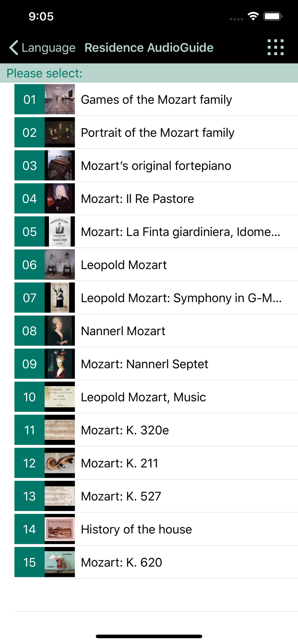The image size is (298, 644).
Task: Tap Nannerl Septet portrait thumbnail
Action: point(60,364)
